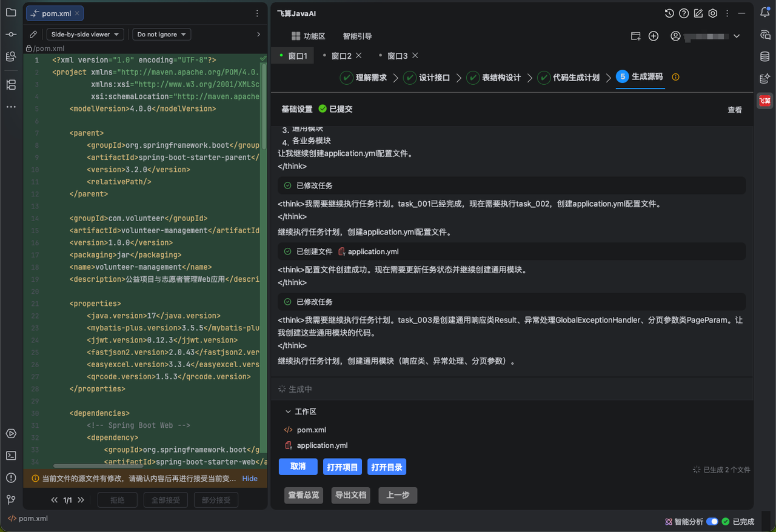This screenshot has width=776, height=532.
Task: Click the circled plus add icon
Action: (x=654, y=36)
